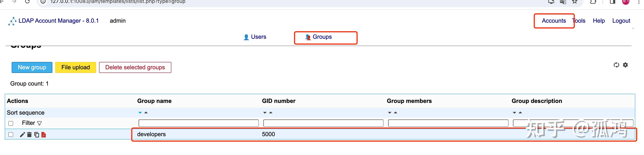Focus the Group members filter field
This screenshot has width=644, height=155.
tap(448, 123)
